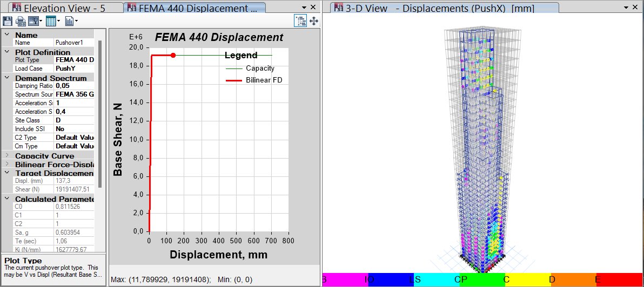Click the Print icon in plot toolbar
644x287 pixels.
[x=20, y=21]
